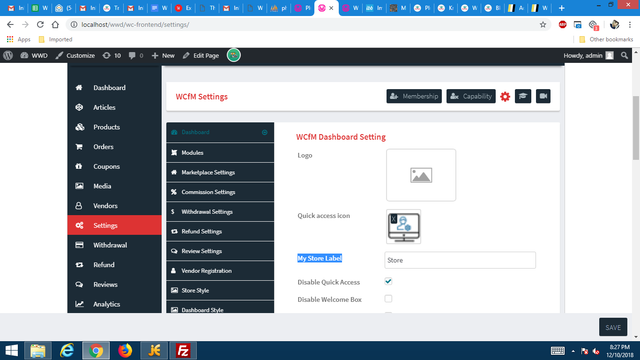This screenshot has width=640, height=360.
Task: Open the Howdy, admin account menu
Action: tap(589, 56)
